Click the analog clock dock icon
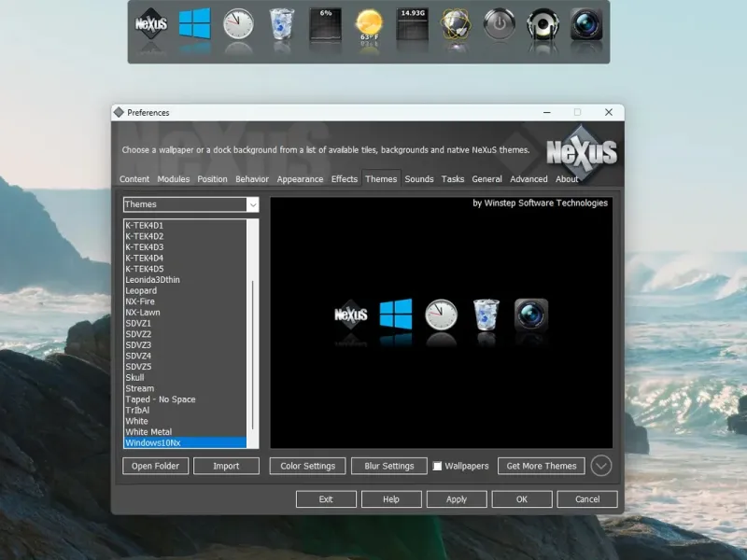The image size is (747, 560). pos(238,24)
